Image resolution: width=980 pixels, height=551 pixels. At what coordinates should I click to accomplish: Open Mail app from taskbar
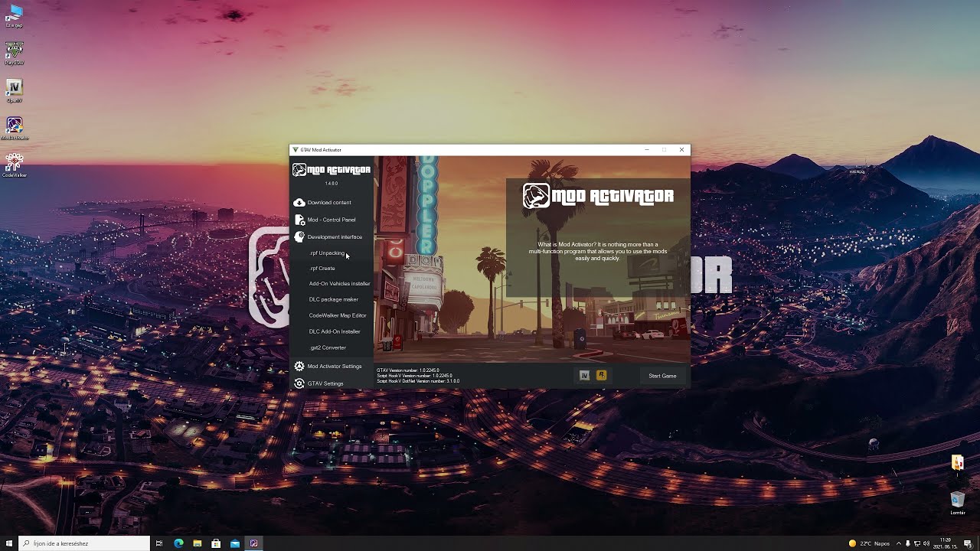pyautogui.click(x=234, y=543)
